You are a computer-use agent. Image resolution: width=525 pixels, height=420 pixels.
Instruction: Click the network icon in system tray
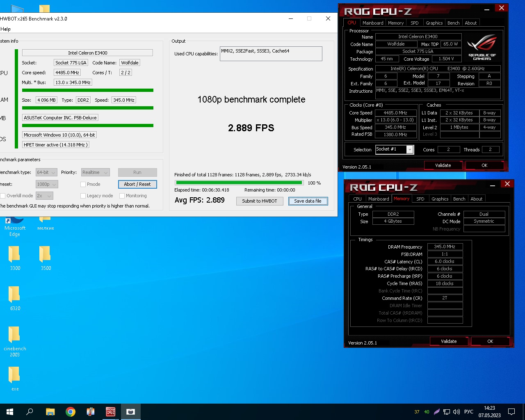(447, 412)
